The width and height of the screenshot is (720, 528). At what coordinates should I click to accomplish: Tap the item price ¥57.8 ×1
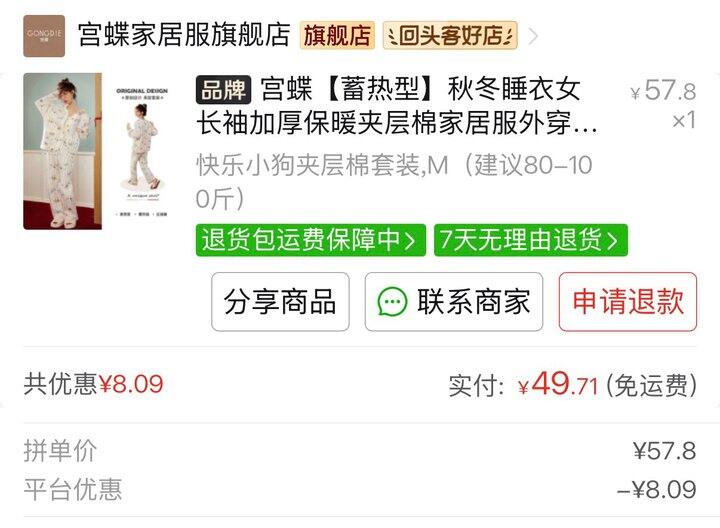pyautogui.click(x=664, y=105)
